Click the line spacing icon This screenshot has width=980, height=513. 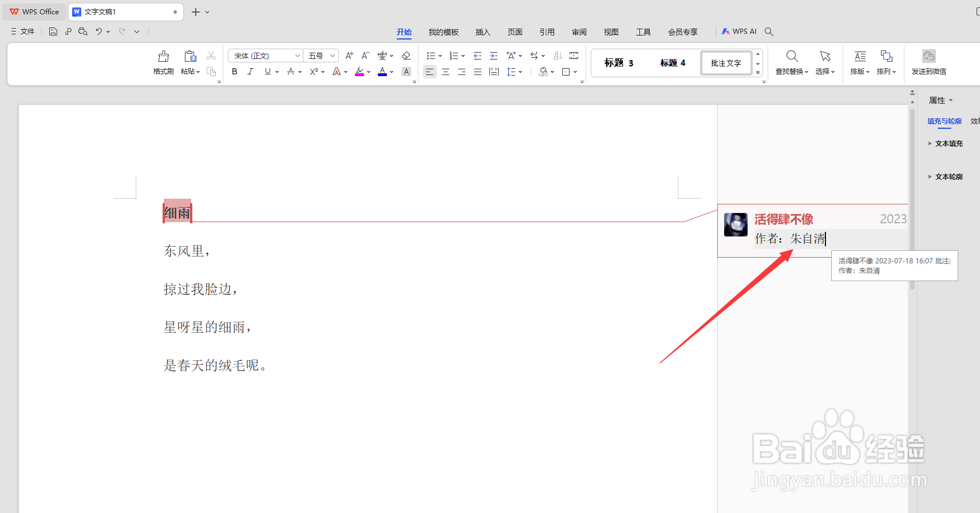click(x=511, y=72)
